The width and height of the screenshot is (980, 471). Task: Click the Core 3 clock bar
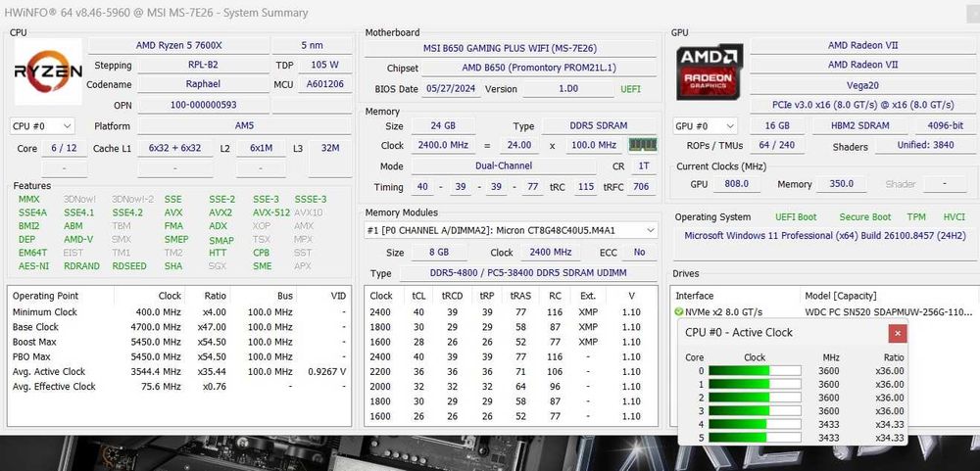pyautogui.click(x=755, y=411)
